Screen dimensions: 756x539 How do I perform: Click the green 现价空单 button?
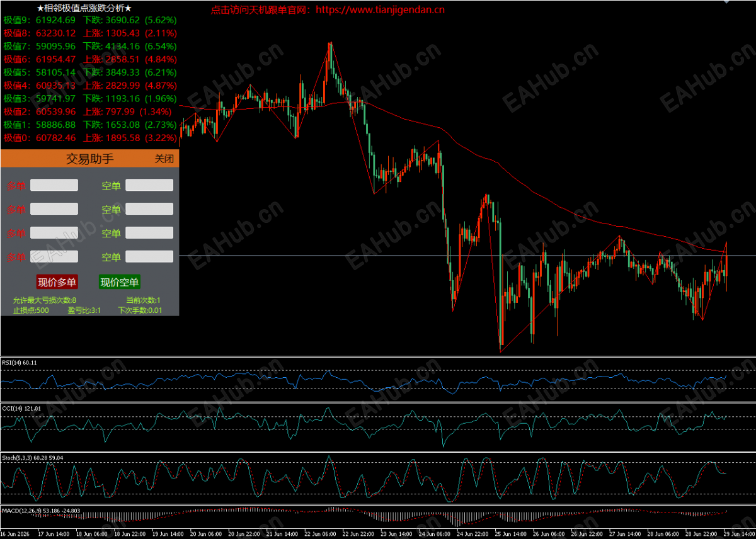click(120, 282)
